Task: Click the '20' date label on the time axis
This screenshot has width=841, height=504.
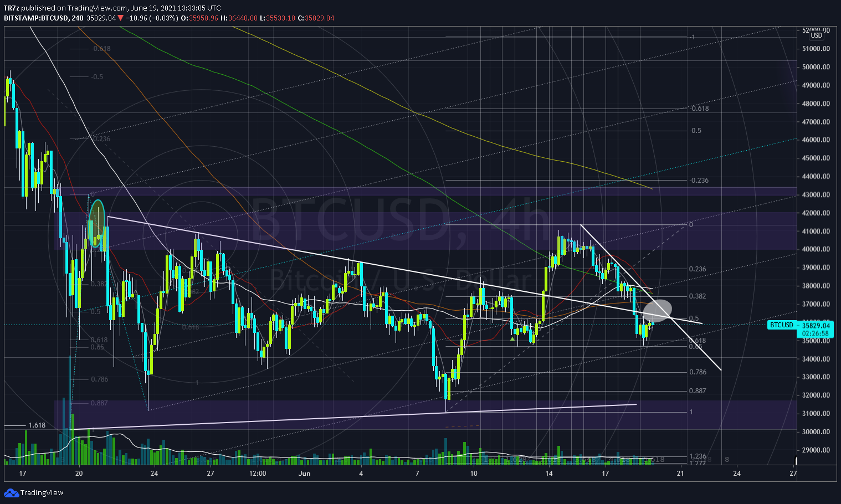Action: 79,474
